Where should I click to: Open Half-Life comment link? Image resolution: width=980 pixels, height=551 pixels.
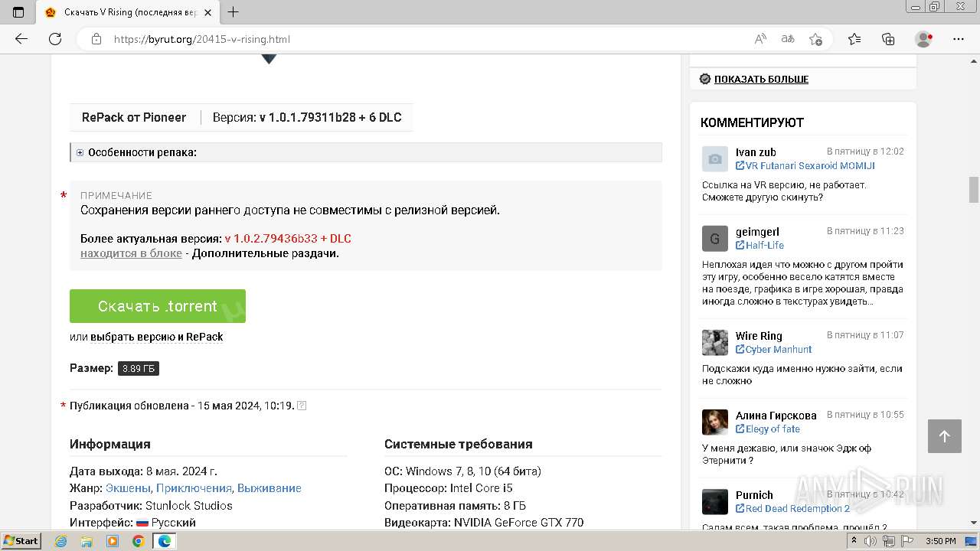click(765, 245)
